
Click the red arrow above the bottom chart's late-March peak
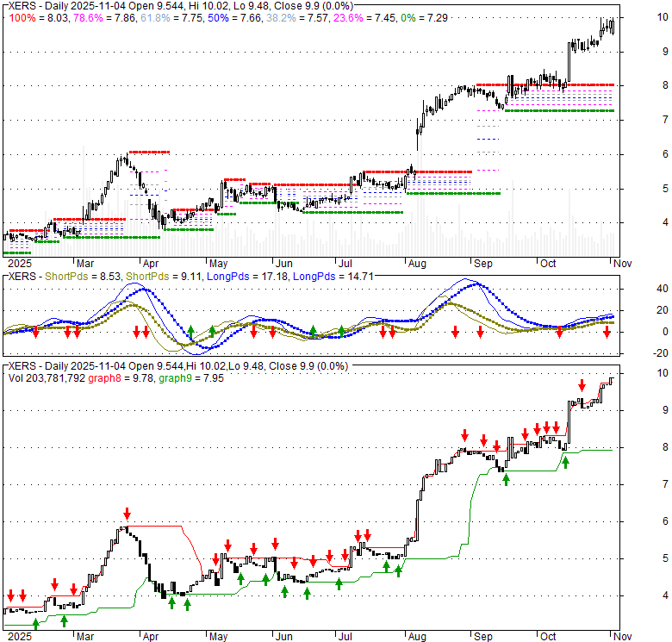coord(127,514)
